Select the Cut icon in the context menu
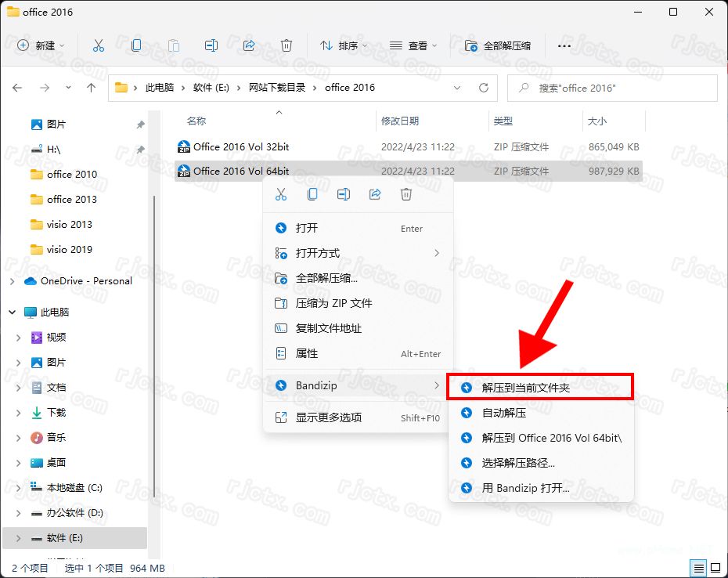Screen dimensions: 728x578 (281, 193)
